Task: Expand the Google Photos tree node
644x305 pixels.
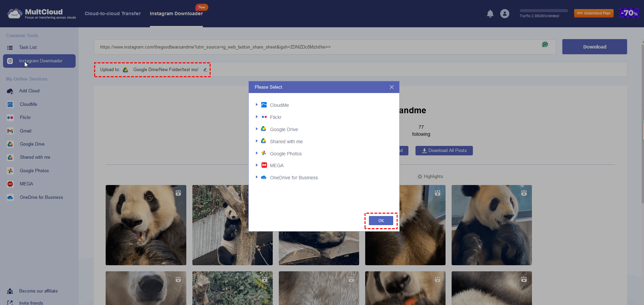Action: click(x=257, y=153)
